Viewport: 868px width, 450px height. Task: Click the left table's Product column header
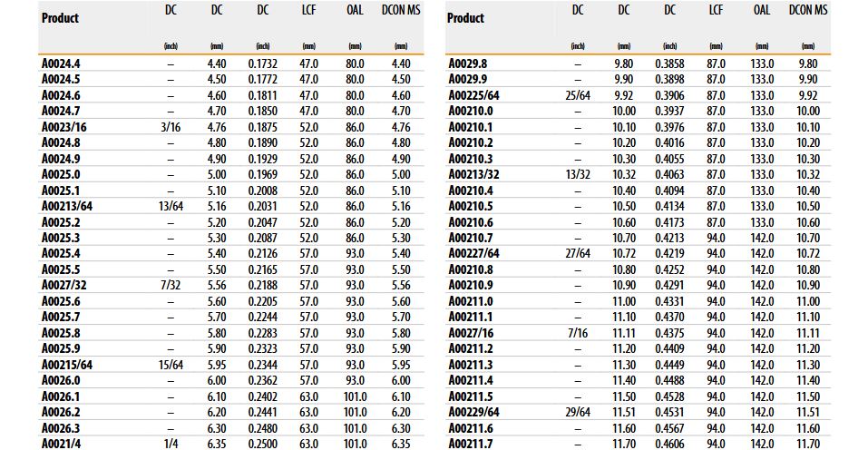pos(60,18)
